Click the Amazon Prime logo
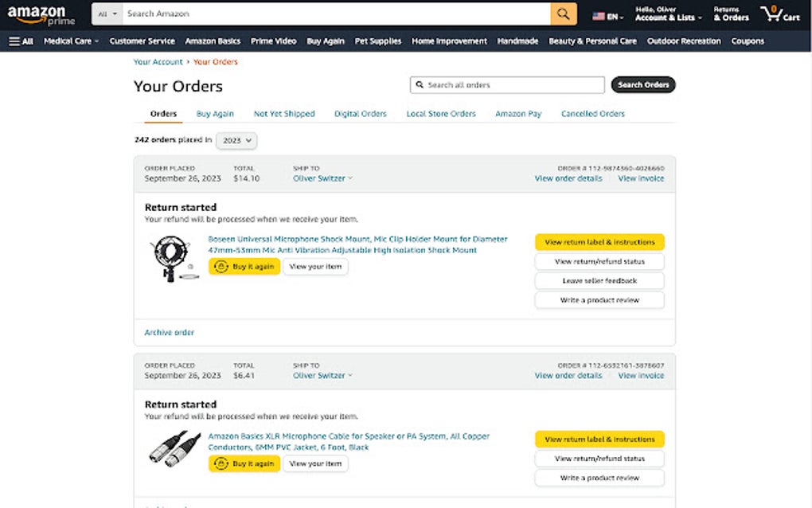 tap(36, 14)
